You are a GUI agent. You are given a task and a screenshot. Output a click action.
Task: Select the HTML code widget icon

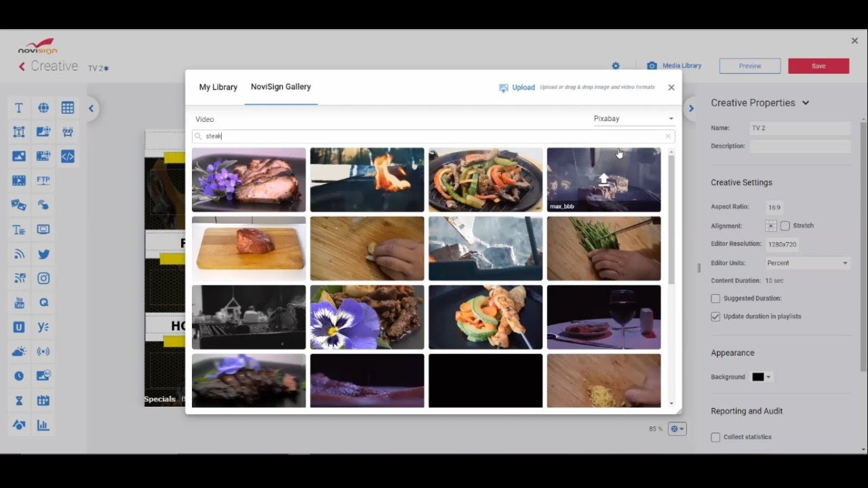(68, 157)
